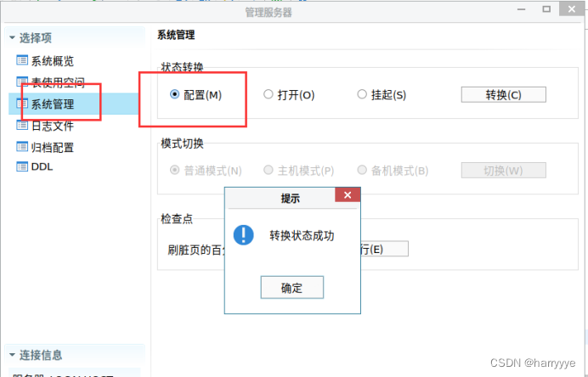588x377 pixels.
Task: Click the 日志文件 list icon
Action: tap(22, 125)
